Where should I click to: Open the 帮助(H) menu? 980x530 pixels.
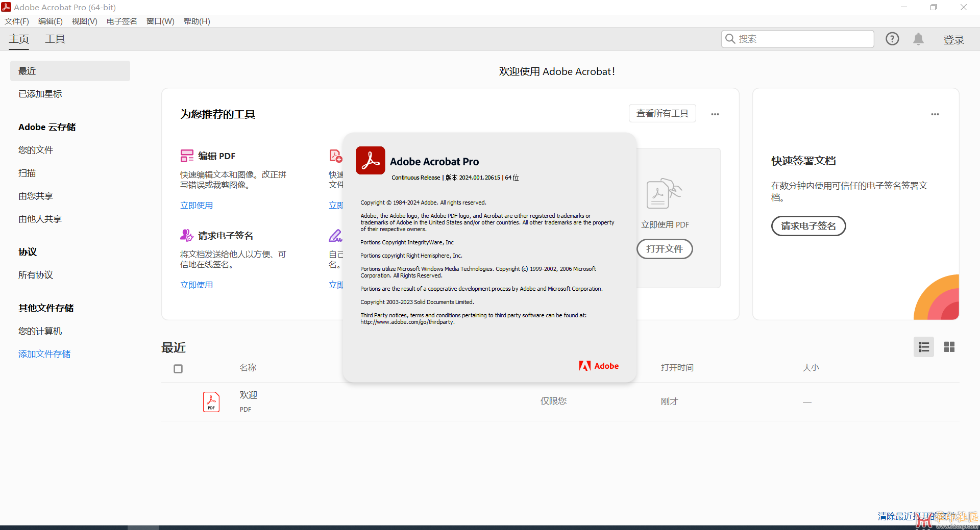tap(197, 21)
